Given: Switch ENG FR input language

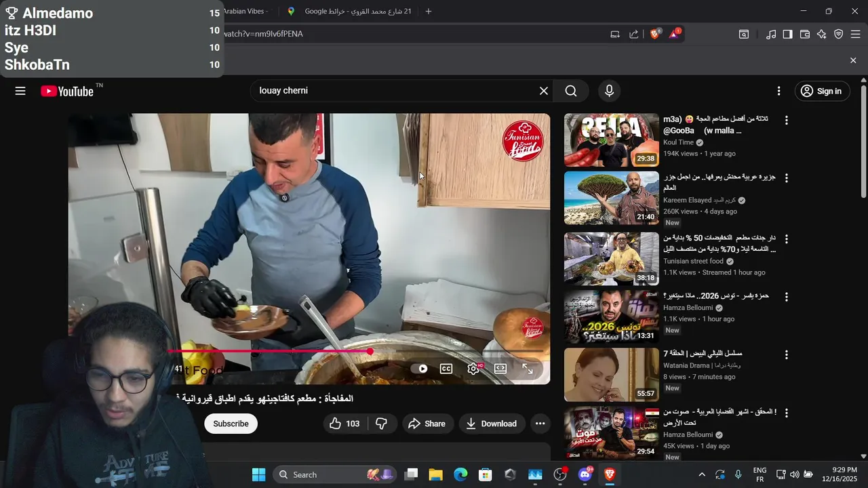Looking at the screenshot, I should [x=759, y=474].
